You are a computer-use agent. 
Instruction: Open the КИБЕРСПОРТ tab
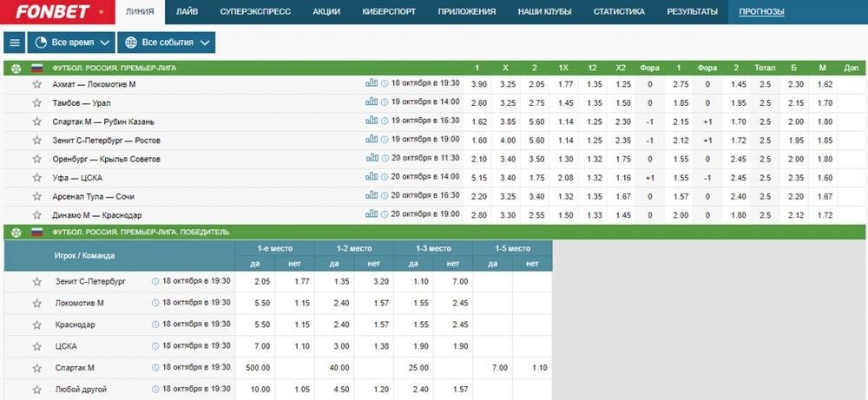click(389, 11)
